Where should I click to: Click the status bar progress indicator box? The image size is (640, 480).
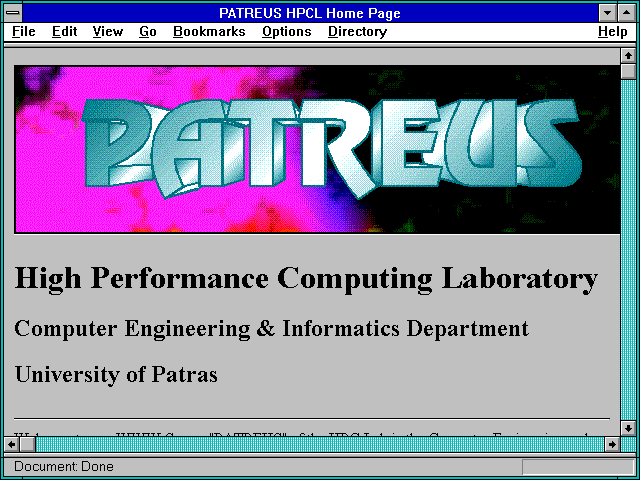pyautogui.click(x=578, y=467)
